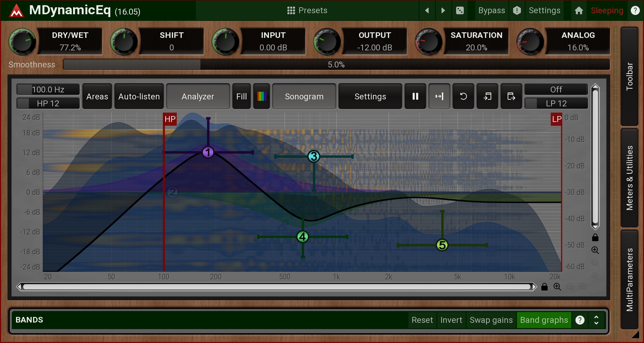Select disabled band node 2

click(173, 192)
